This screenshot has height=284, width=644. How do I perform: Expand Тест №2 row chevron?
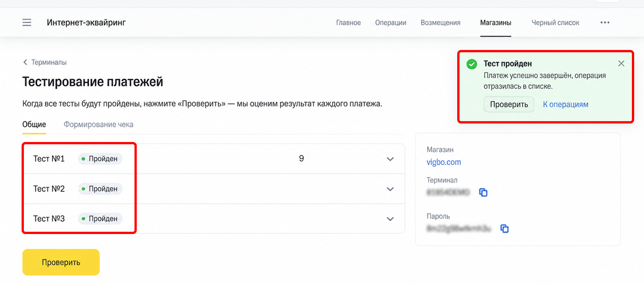point(390,189)
